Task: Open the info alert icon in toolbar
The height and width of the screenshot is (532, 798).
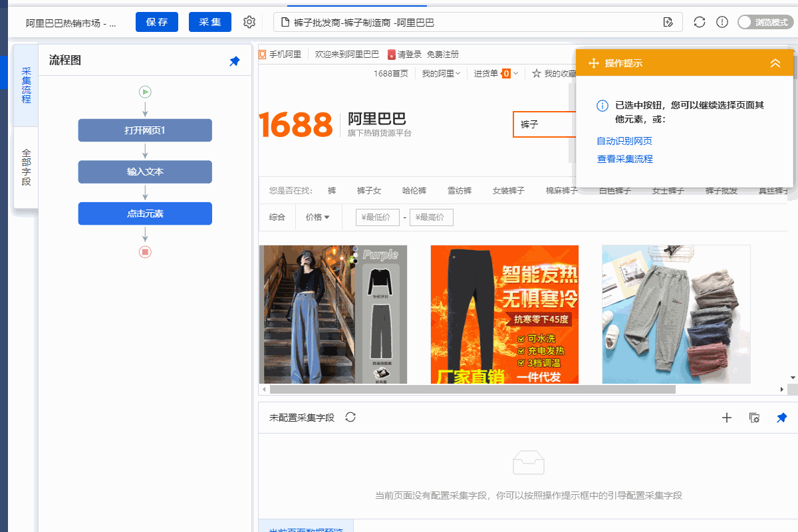Action: (x=722, y=22)
